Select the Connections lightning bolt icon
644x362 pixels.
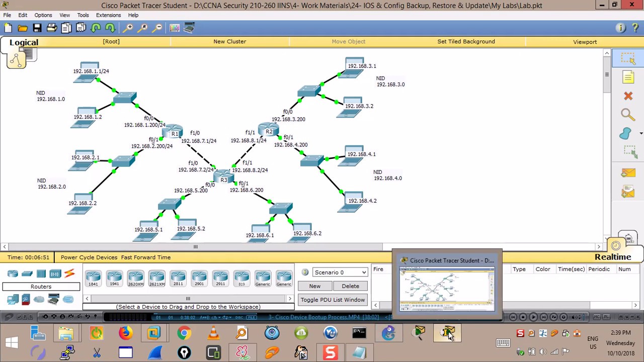point(69,274)
